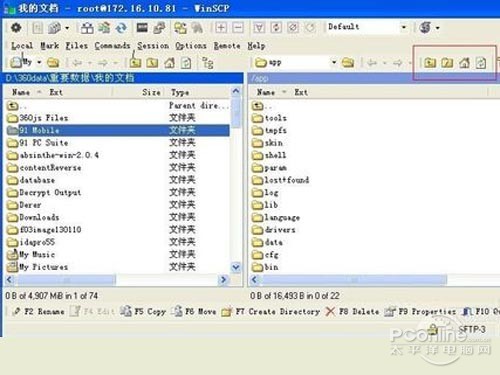Open session in PuTTY icon
Viewport: 500px width, 375px height.
click(x=159, y=28)
